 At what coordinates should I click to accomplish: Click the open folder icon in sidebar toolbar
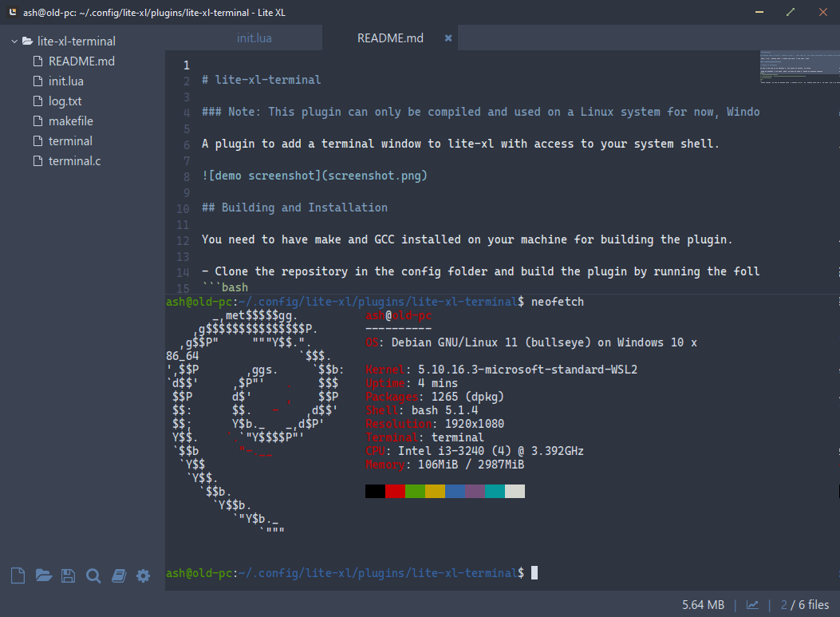click(43, 575)
